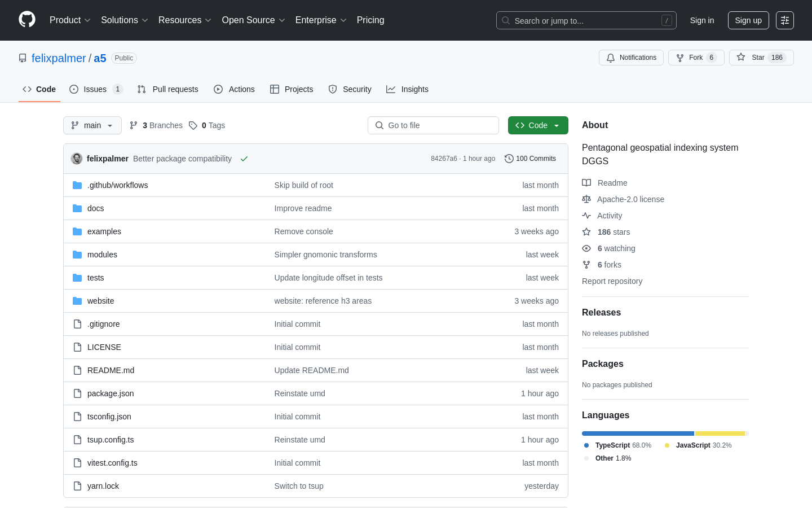This screenshot has width=812, height=508.
Task: Click the folder icon next to modules
Action: point(77,255)
